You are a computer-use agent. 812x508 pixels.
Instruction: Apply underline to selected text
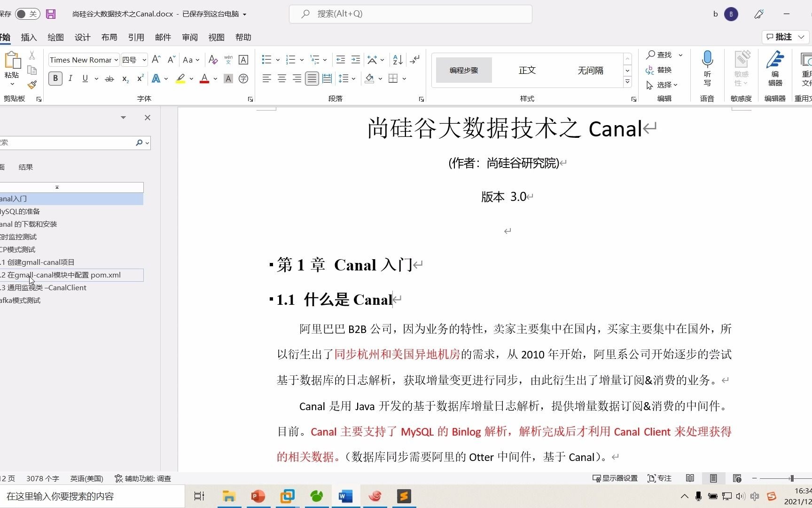(x=85, y=79)
